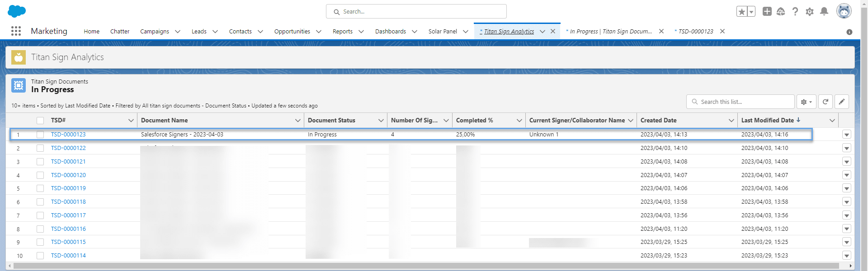Open the App Launcher grid icon
The image size is (868, 271).
16,31
